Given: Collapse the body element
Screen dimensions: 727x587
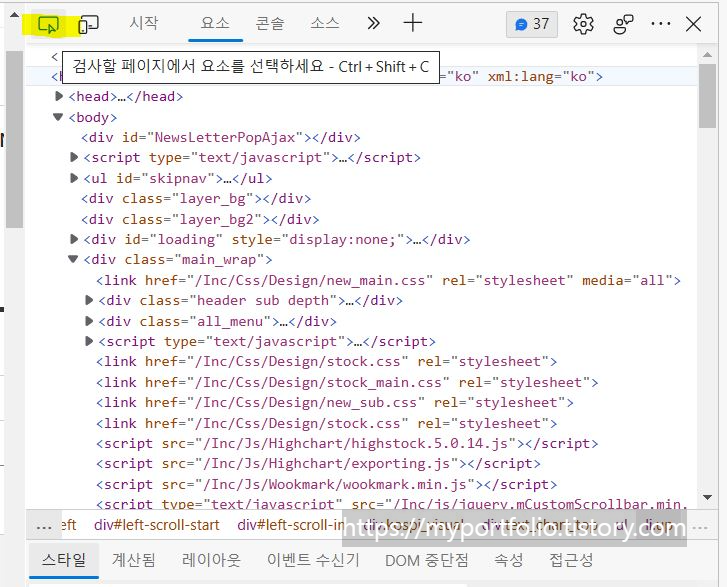Looking at the screenshot, I should point(58,117).
